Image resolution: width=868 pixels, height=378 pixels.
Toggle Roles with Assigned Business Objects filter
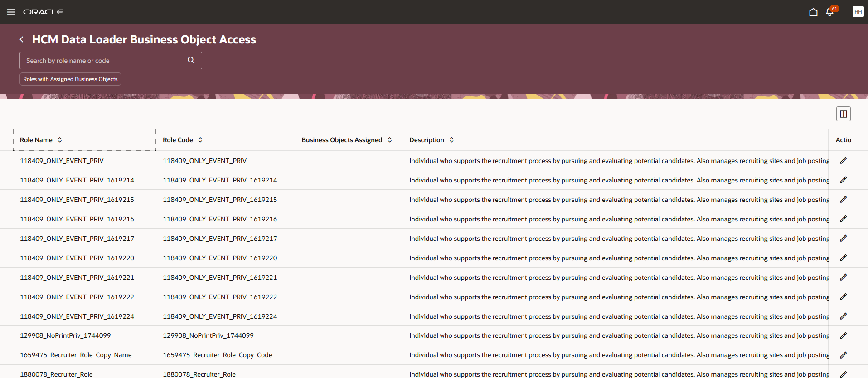[70, 79]
